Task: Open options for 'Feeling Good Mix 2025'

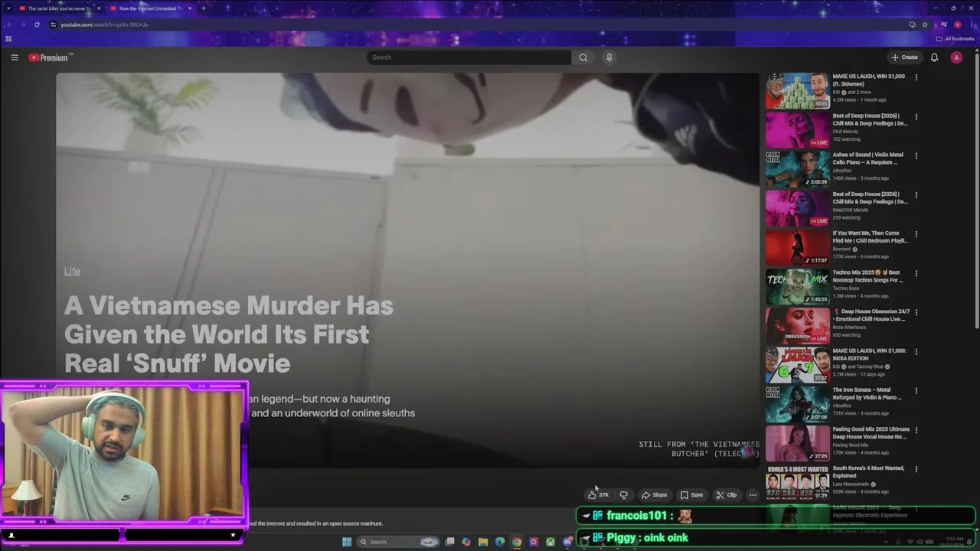Action: pos(916,429)
